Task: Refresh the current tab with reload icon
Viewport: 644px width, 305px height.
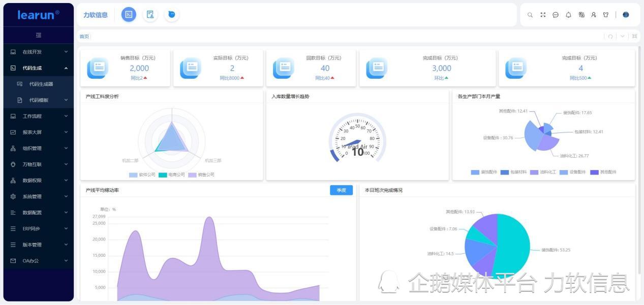Action: click(610, 37)
